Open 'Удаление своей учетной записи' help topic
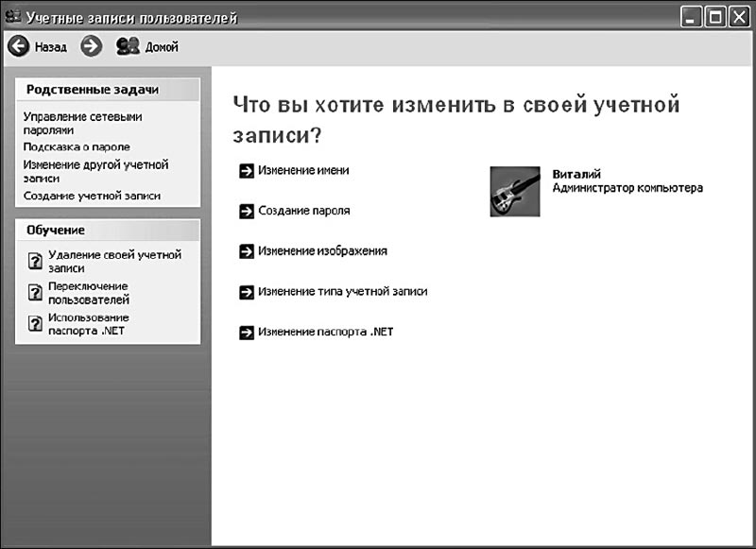 [x=114, y=261]
